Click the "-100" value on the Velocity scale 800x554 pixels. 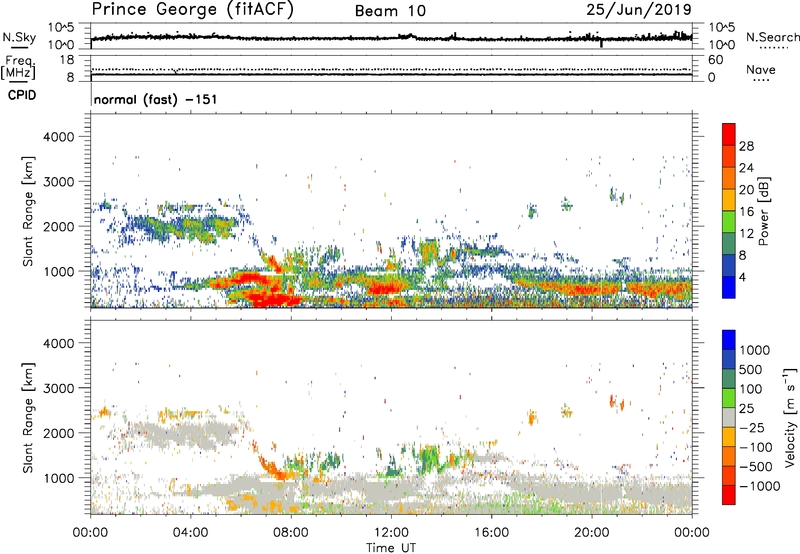tap(756, 447)
